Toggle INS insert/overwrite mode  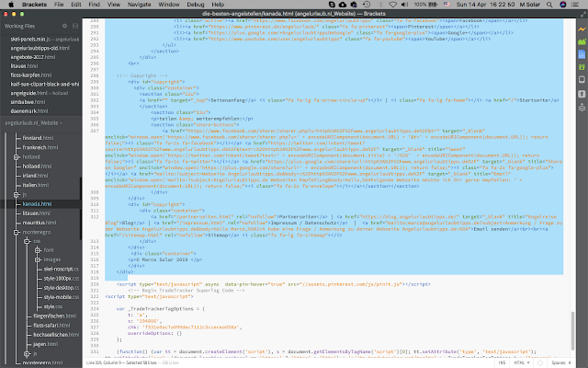click(x=503, y=362)
